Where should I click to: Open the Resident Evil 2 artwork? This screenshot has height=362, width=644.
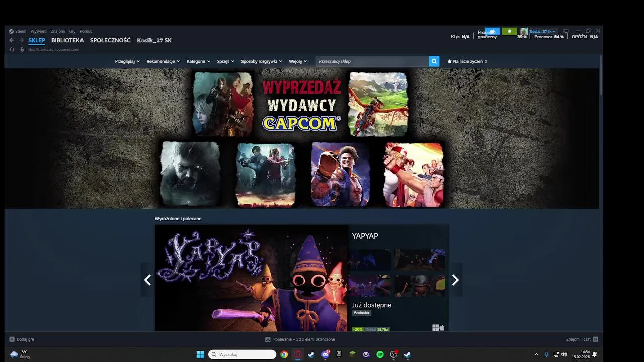tap(266, 174)
